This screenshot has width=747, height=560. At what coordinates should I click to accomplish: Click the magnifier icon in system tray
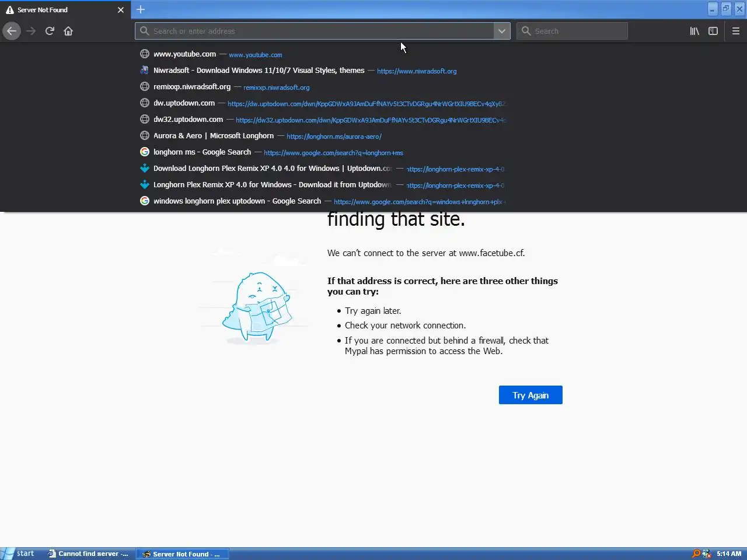[x=696, y=554]
